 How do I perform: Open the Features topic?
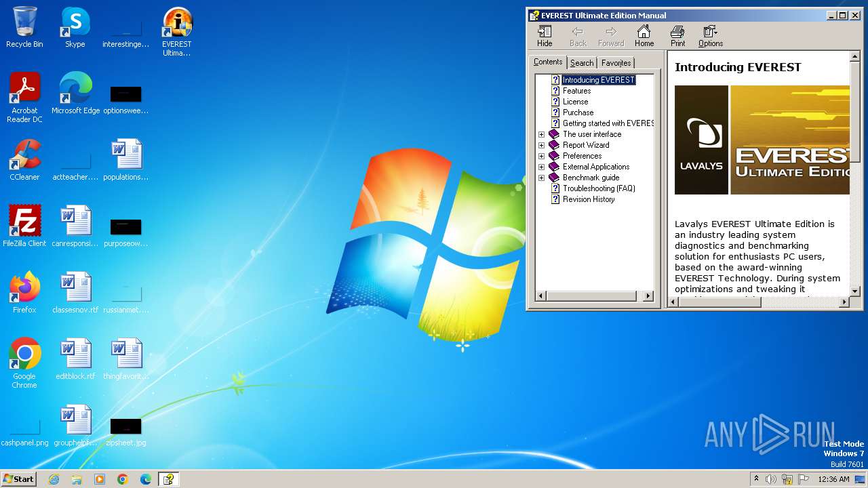click(576, 91)
